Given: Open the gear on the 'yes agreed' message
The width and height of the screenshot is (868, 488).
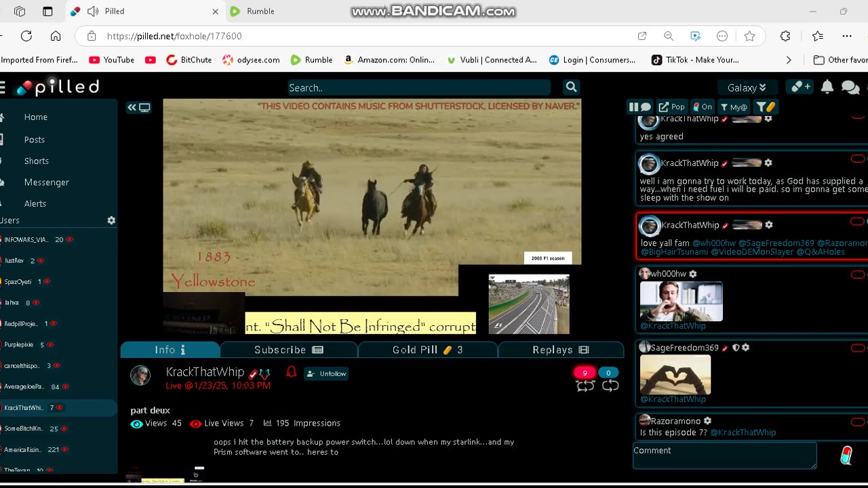Looking at the screenshot, I should [768, 119].
